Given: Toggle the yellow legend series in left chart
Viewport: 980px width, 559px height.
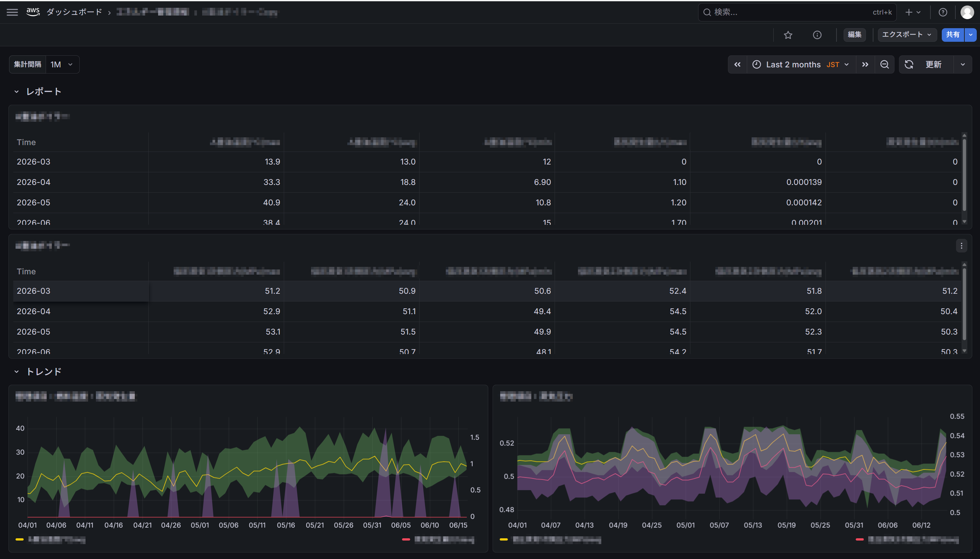Looking at the screenshot, I should click(50, 540).
